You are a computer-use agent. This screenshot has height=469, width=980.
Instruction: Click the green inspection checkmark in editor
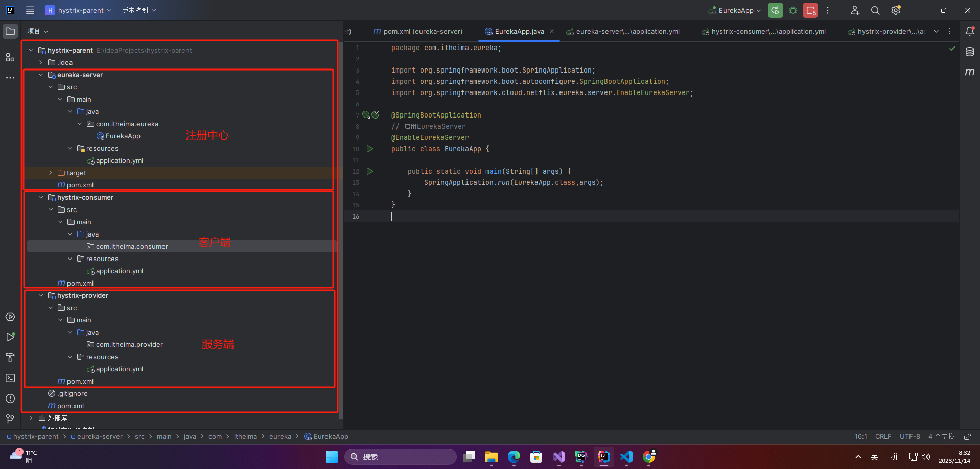(x=952, y=49)
